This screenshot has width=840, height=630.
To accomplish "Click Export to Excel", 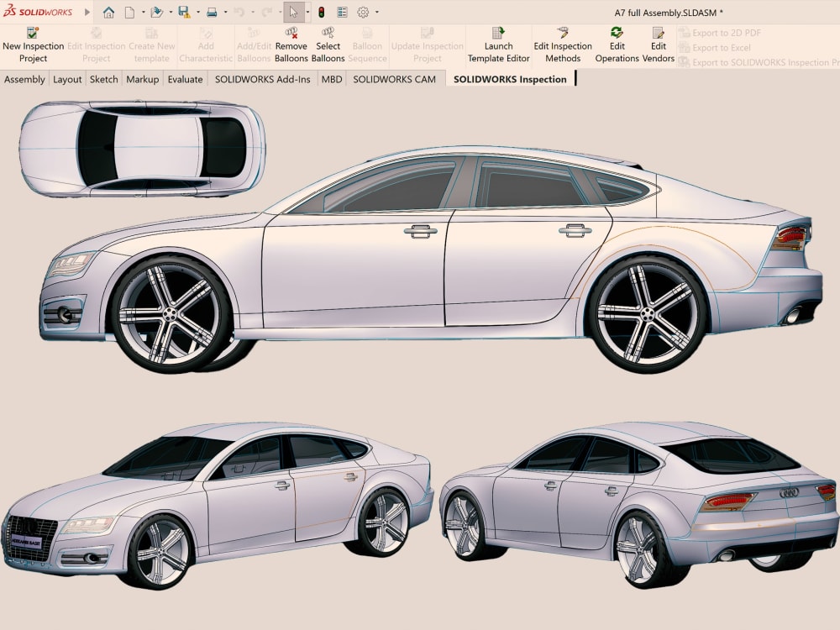I will (715, 48).
